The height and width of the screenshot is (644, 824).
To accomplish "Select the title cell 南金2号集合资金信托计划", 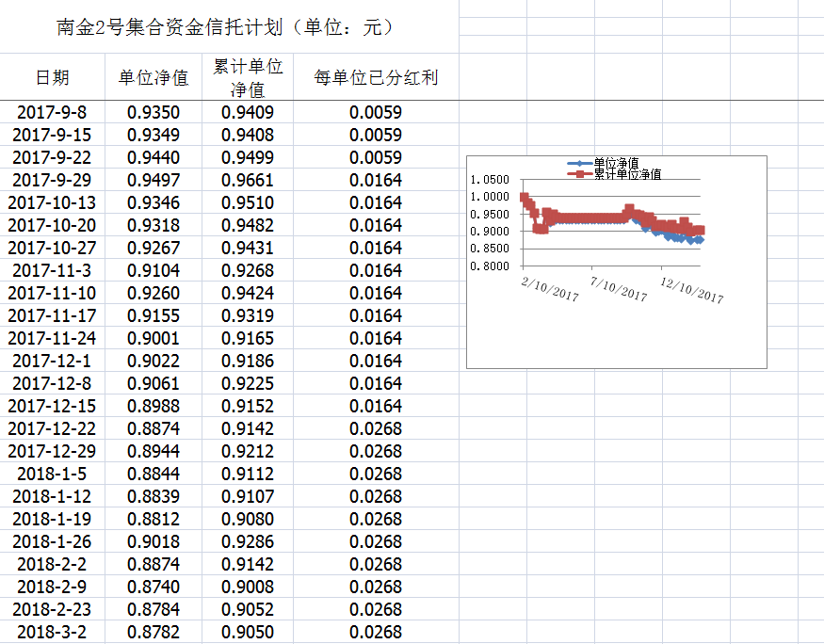I will tap(226, 27).
